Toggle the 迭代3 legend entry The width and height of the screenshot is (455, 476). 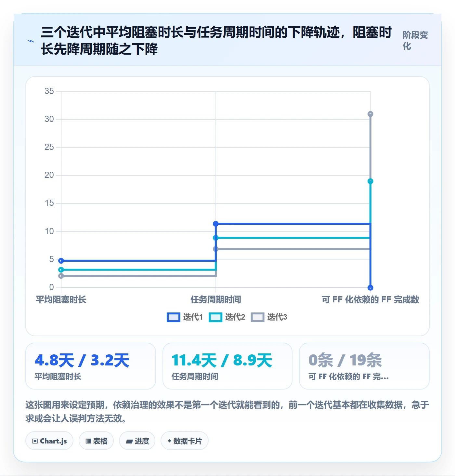click(269, 317)
